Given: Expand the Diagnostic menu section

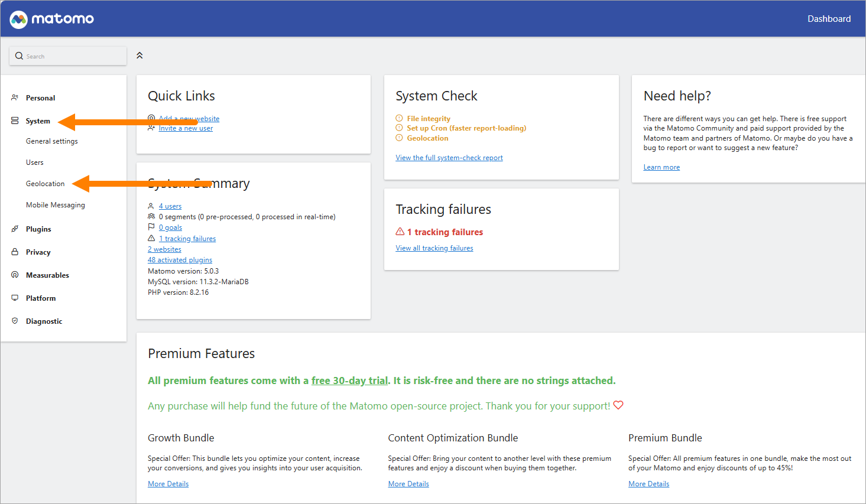Looking at the screenshot, I should click(44, 321).
